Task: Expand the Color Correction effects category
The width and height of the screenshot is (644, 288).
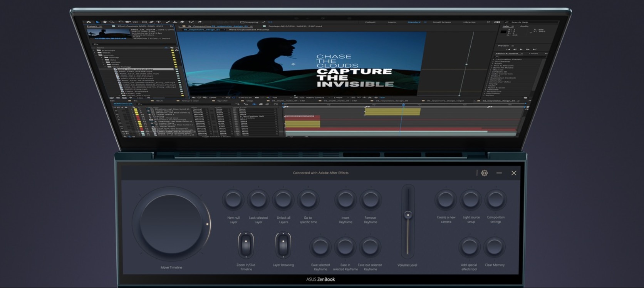Action: point(490,74)
